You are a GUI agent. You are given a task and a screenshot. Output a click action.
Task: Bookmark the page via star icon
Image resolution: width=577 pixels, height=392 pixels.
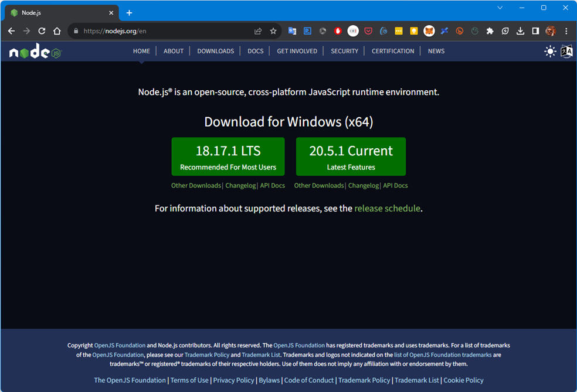(273, 31)
